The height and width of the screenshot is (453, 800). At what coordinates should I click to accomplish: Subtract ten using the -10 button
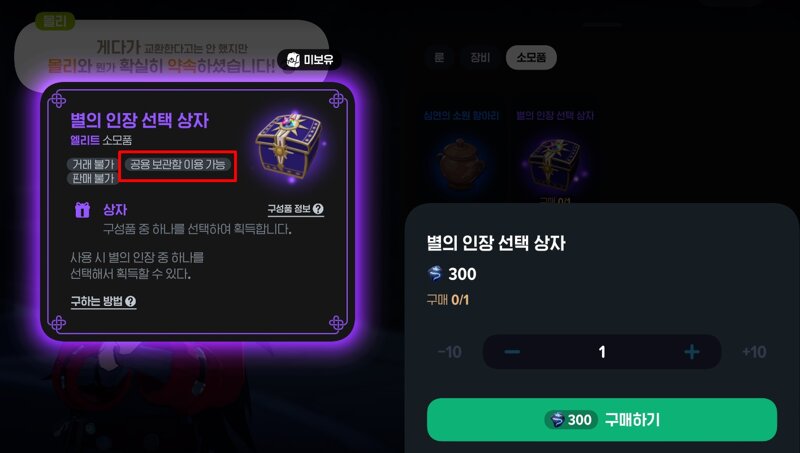point(449,351)
